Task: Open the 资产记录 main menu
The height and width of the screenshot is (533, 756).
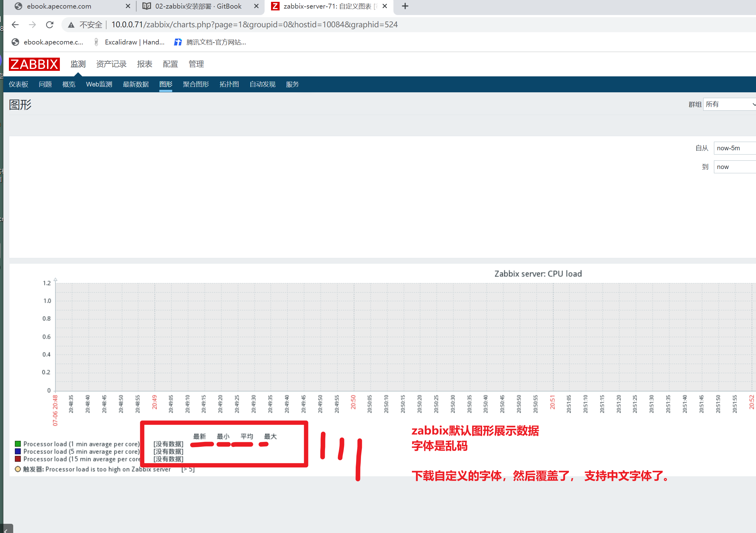Action: click(x=111, y=64)
